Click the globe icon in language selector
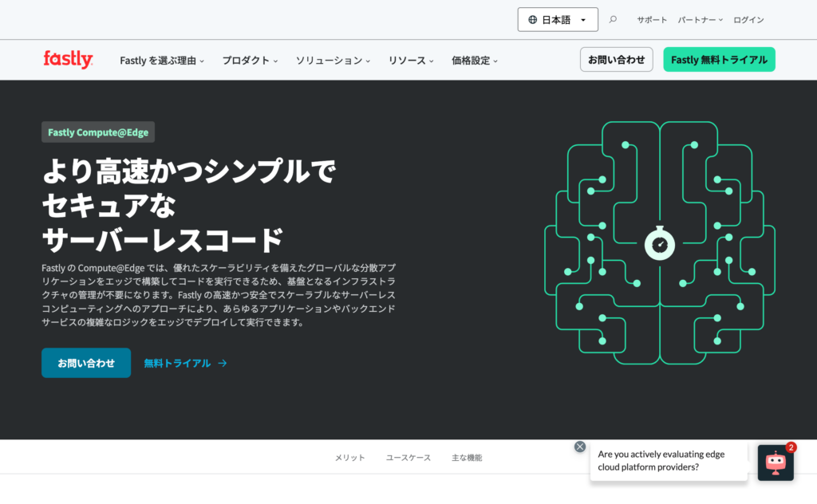Screen dimensions: 817x504 [532, 20]
